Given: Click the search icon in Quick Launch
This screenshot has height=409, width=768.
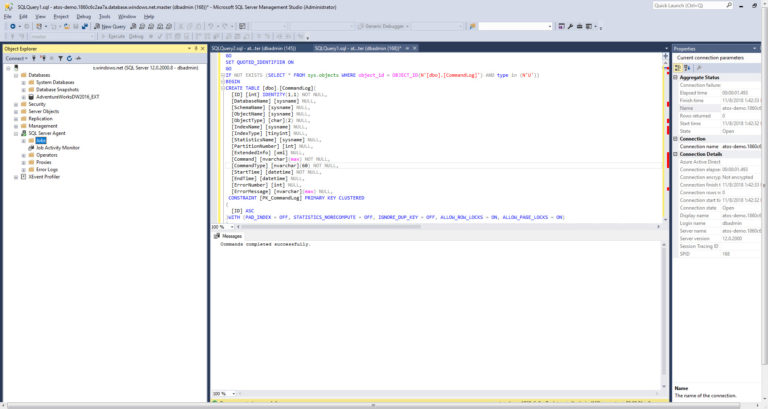Looking at the screenshot, I should (x=729, y=5).
